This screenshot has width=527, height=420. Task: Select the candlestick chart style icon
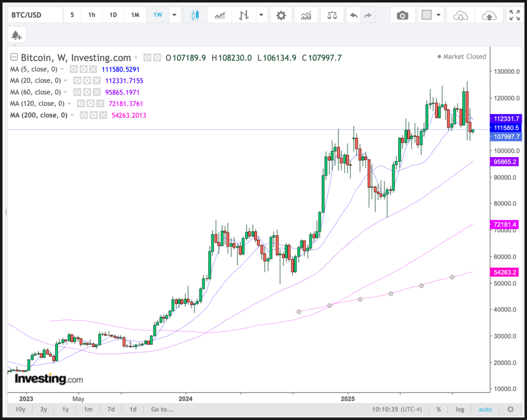(195, 15)
